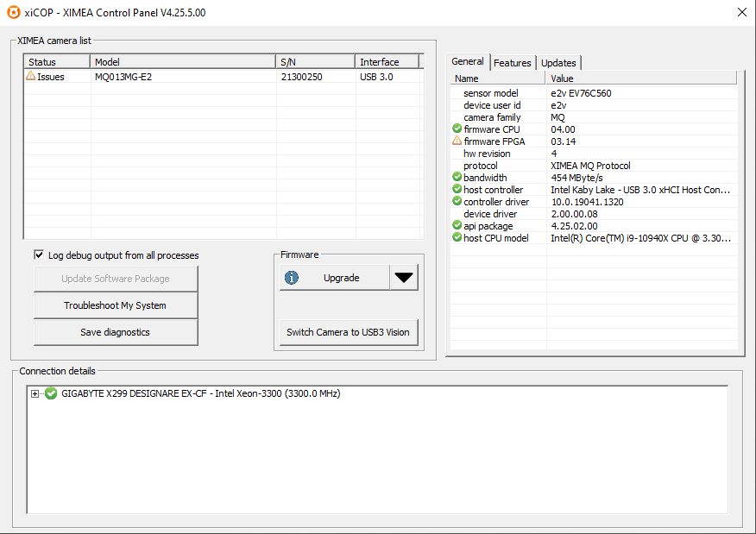This screenshot has height=534, width=756.
Task: Click the e2v EV76C560 value
Action: pyautogui.click(x=581, y=93)
